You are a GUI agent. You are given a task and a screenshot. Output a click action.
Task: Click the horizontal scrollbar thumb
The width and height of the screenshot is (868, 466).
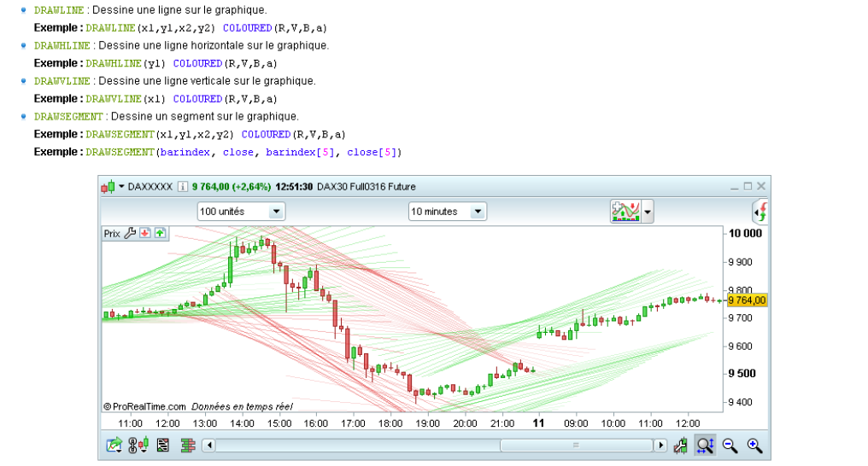577,446
